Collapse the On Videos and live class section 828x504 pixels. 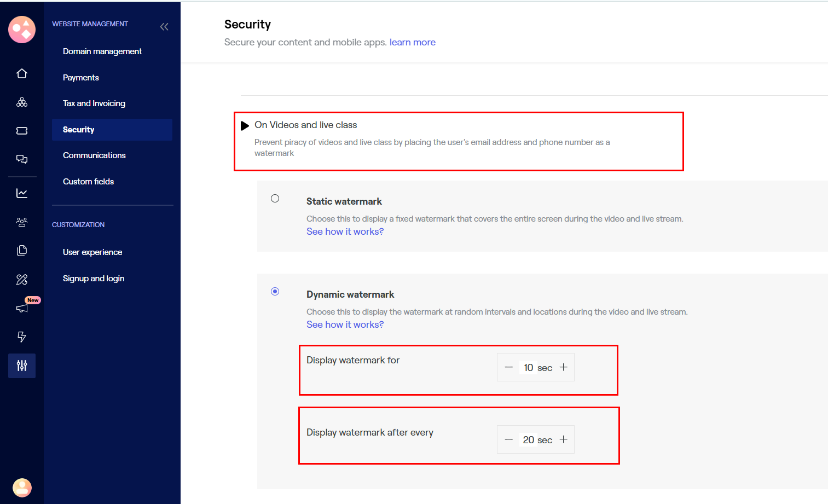245,126
